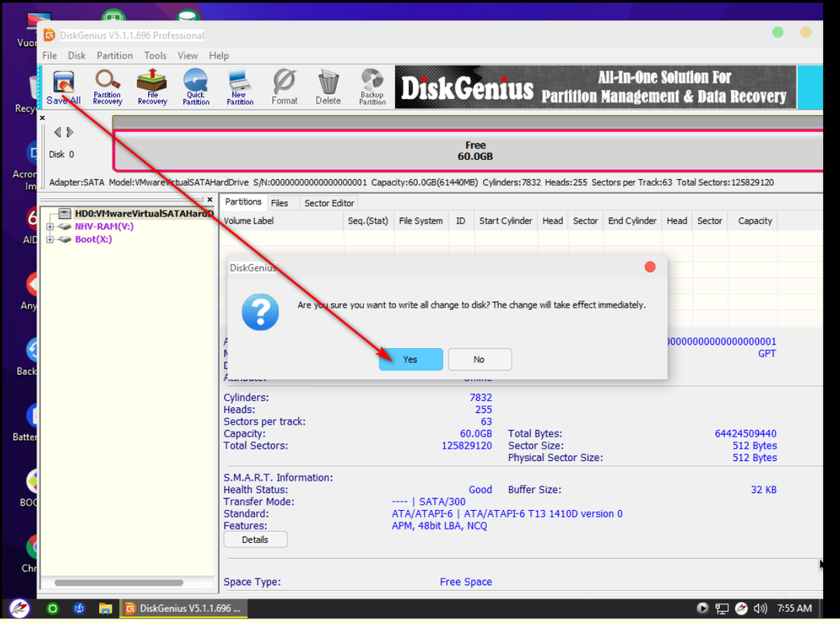
Task: Open the Help menu
Action: [x=218, y=55]
